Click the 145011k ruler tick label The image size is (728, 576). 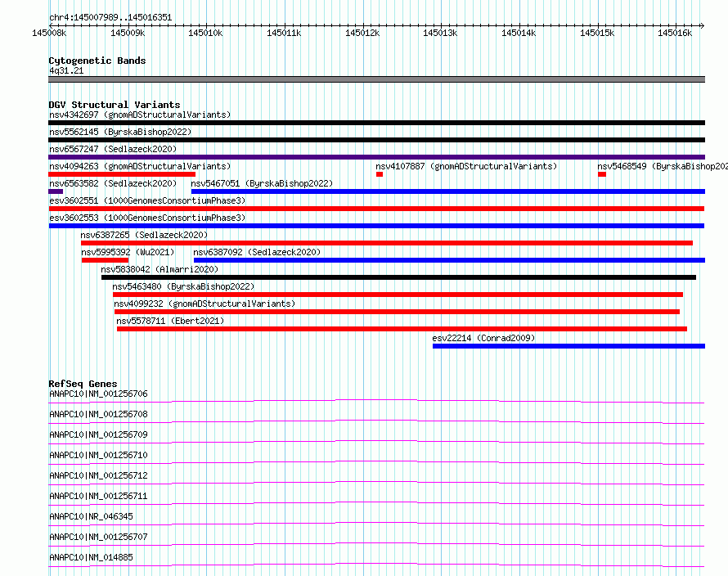[284, 33]
